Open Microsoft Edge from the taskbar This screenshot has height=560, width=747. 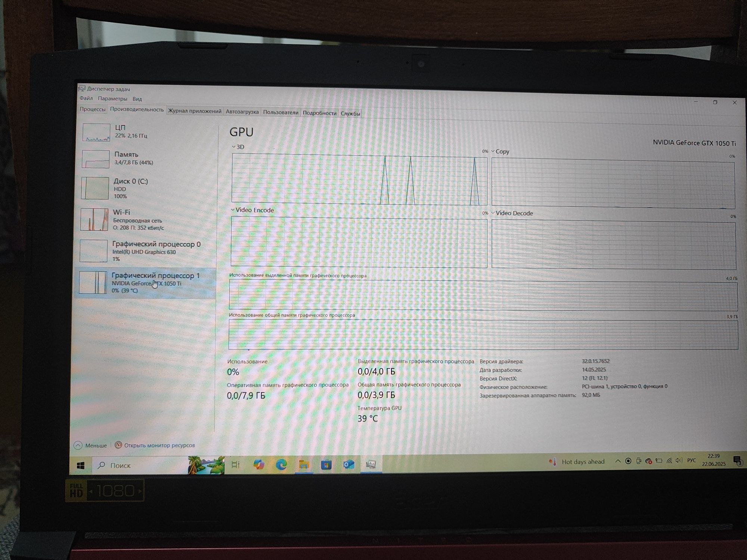click(281, 464)
